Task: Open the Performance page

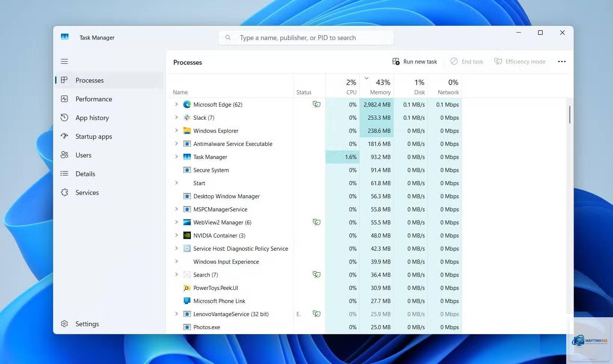Action: tap(109, 99)
